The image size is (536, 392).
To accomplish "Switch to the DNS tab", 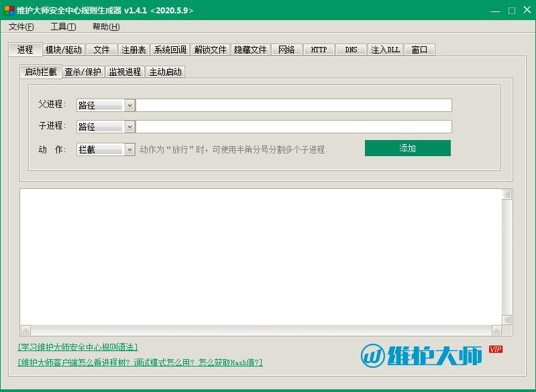I will (351, 50).
